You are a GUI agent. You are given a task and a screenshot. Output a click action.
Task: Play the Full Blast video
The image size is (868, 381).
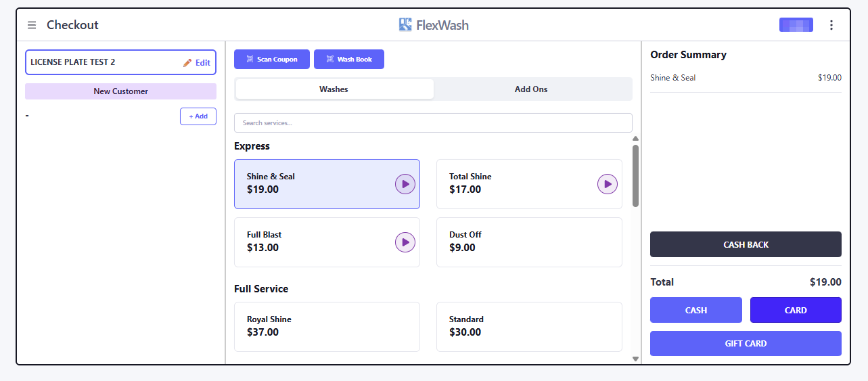pos(405,242)
